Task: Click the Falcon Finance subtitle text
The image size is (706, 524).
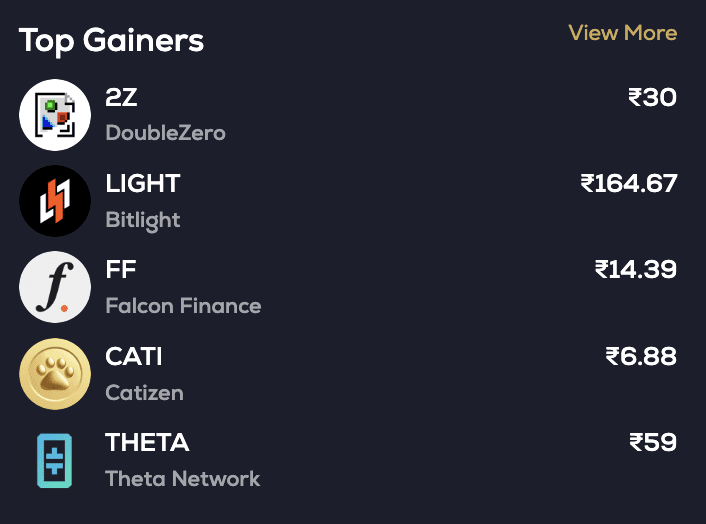Action: [183, 306]
